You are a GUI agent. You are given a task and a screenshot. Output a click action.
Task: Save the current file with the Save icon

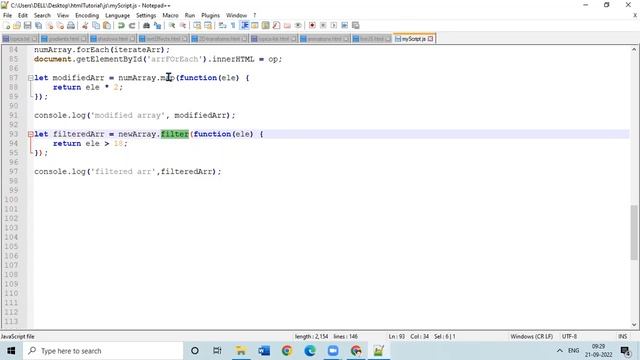tap(28, 25)
